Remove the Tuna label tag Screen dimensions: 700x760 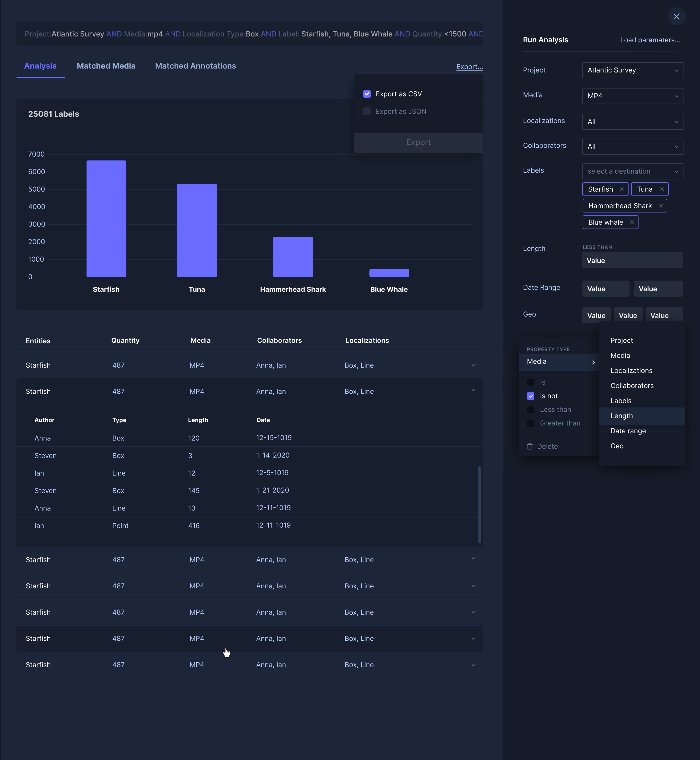662,189
